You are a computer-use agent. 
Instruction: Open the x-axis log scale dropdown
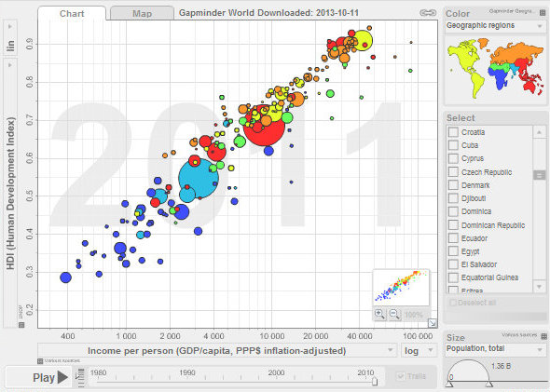419,350
